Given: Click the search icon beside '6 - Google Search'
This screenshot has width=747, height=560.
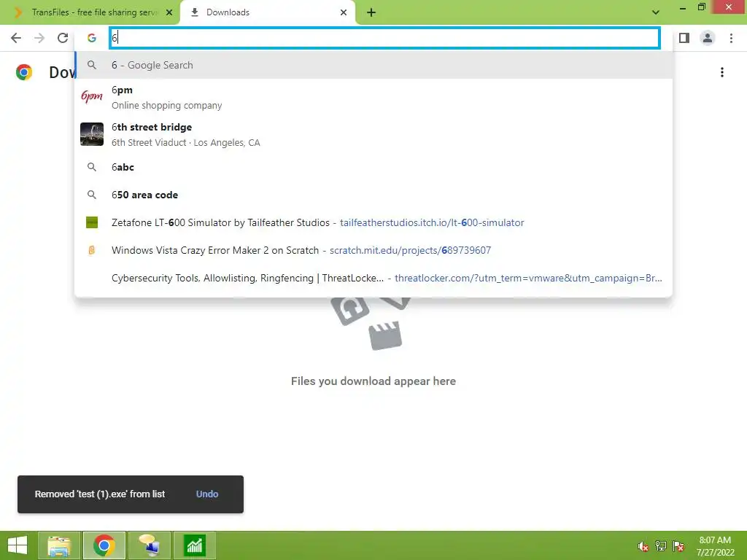Looking at the screenshot, I should click(x=92, y=65).
